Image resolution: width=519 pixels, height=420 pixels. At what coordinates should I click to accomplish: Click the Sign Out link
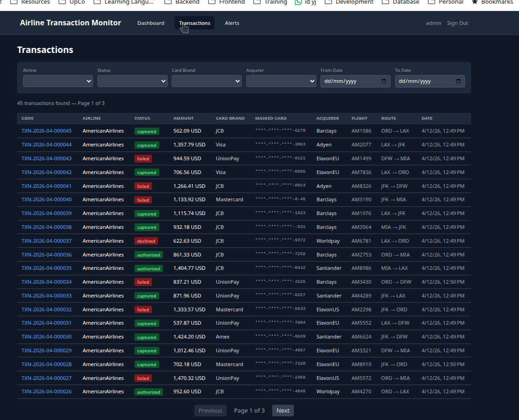pyautogui.click(x=457, y=23)
